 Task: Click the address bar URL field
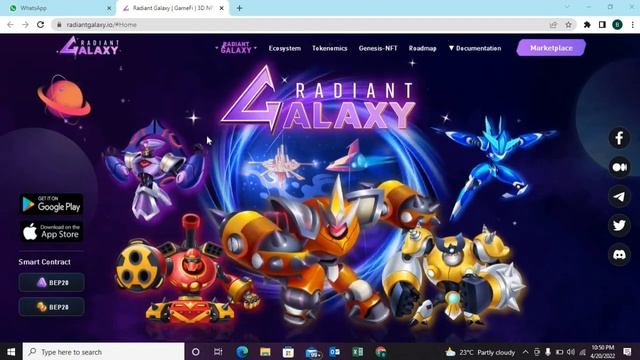(313, 24)
